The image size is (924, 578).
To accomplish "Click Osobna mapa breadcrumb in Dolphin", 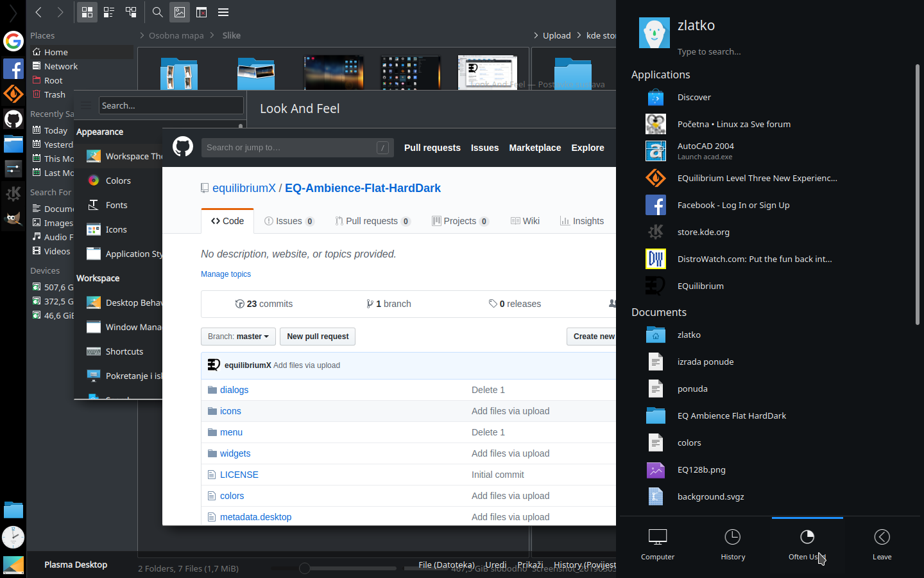I will click(x=176, y=35).
